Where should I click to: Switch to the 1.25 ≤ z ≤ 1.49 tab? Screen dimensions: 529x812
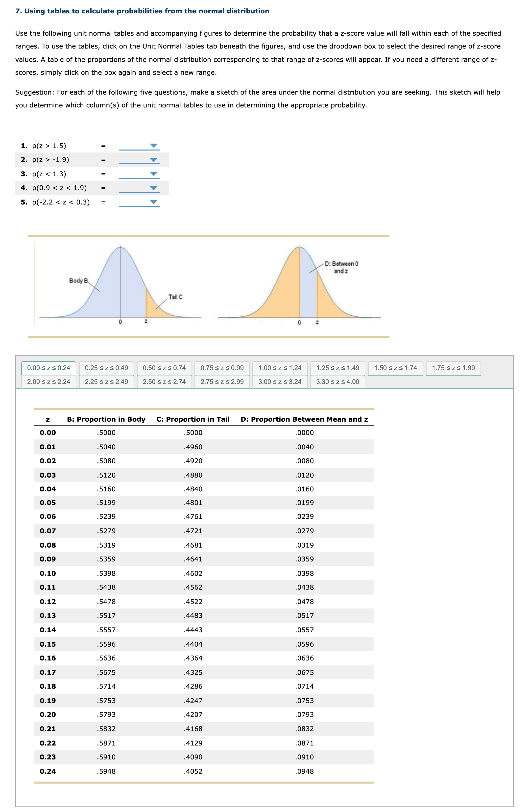tap(338, 368)
